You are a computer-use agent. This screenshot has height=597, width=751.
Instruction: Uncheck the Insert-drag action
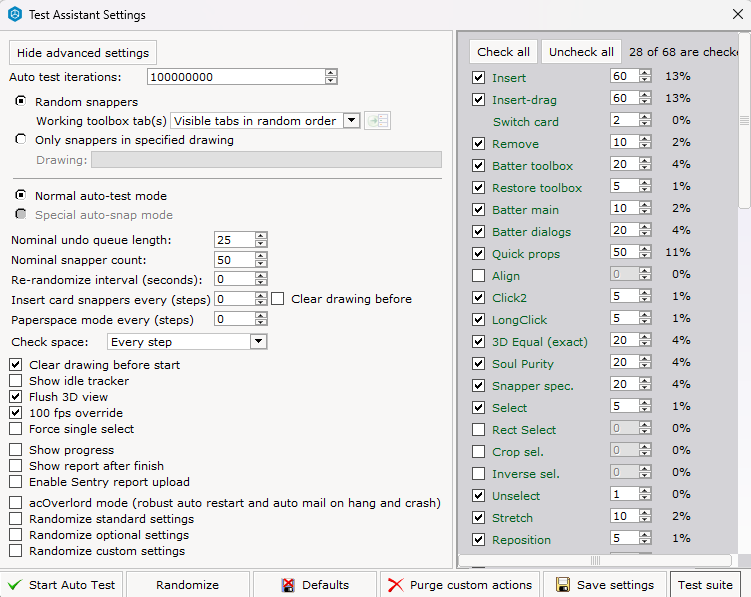[x=478, y=100]
